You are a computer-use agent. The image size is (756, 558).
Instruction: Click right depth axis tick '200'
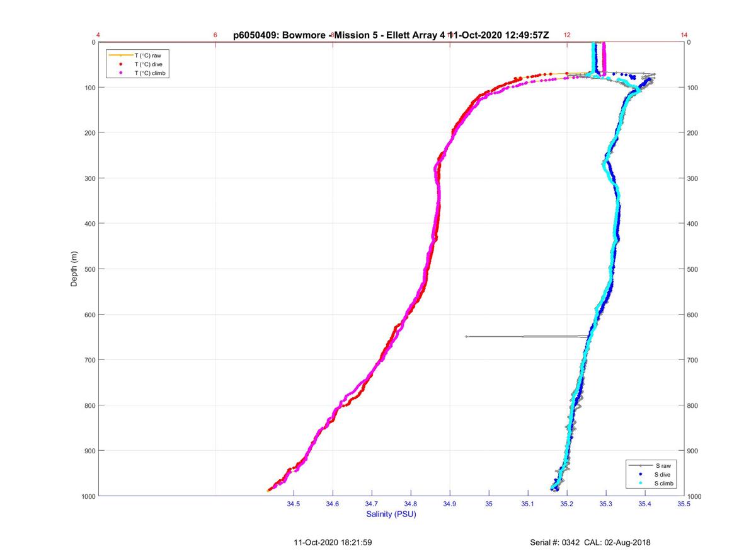point(694,133)
